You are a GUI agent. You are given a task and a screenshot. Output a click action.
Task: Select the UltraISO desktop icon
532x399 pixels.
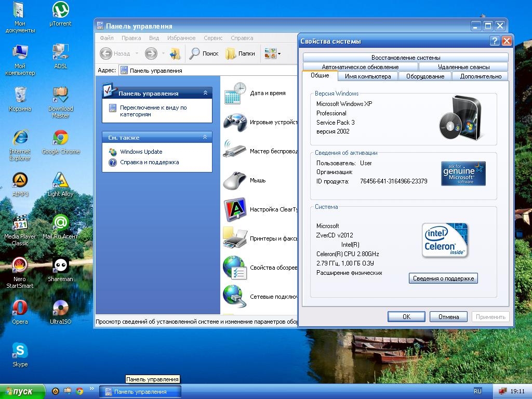(61, 309)
